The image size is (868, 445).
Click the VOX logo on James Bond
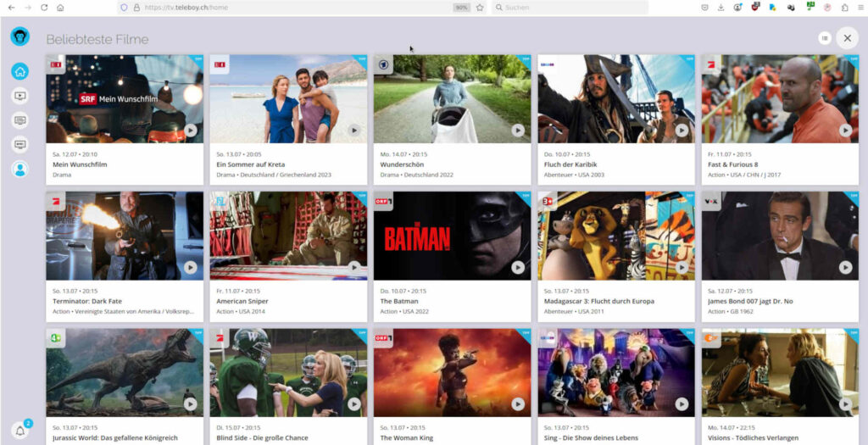pyautogui.click(x=711, y=202)
